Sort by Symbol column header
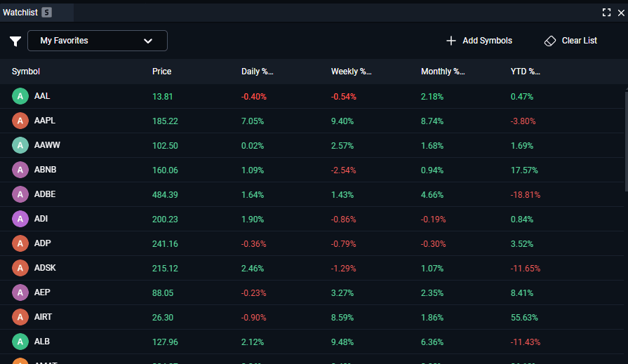 [x=26, y=72]
